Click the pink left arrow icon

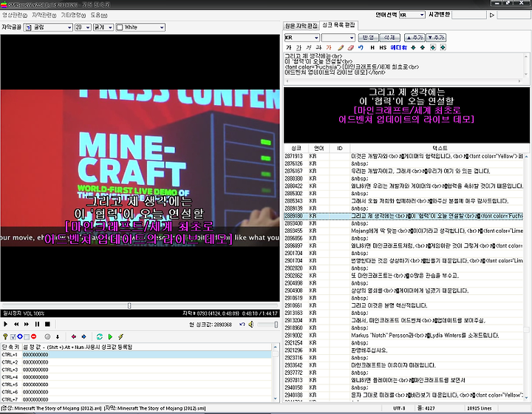(74, 336)
